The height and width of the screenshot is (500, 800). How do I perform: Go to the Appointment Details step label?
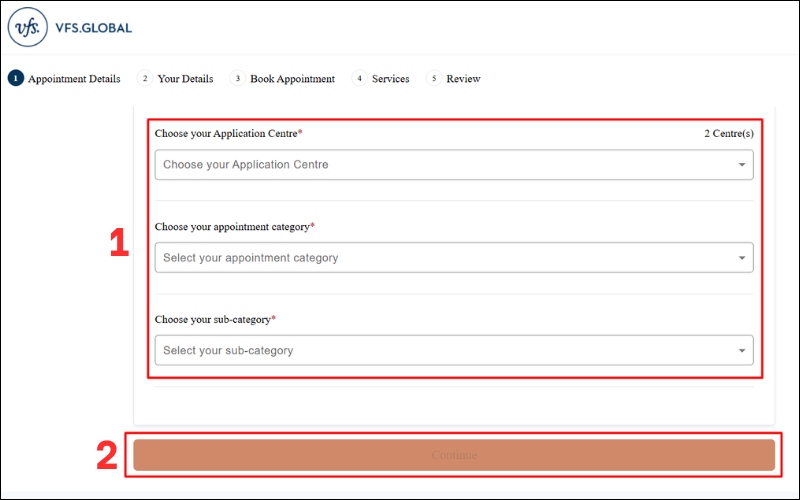(74, 79)
